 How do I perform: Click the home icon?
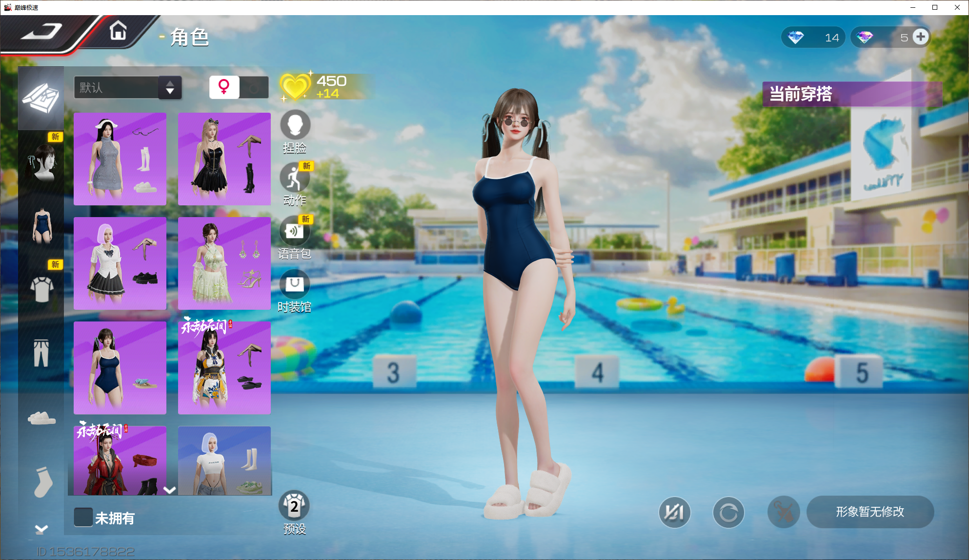118,31
